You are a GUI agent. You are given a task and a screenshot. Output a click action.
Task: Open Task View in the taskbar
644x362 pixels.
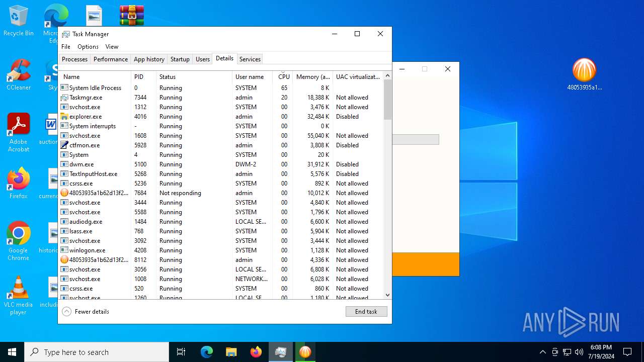tap(181, 352)
